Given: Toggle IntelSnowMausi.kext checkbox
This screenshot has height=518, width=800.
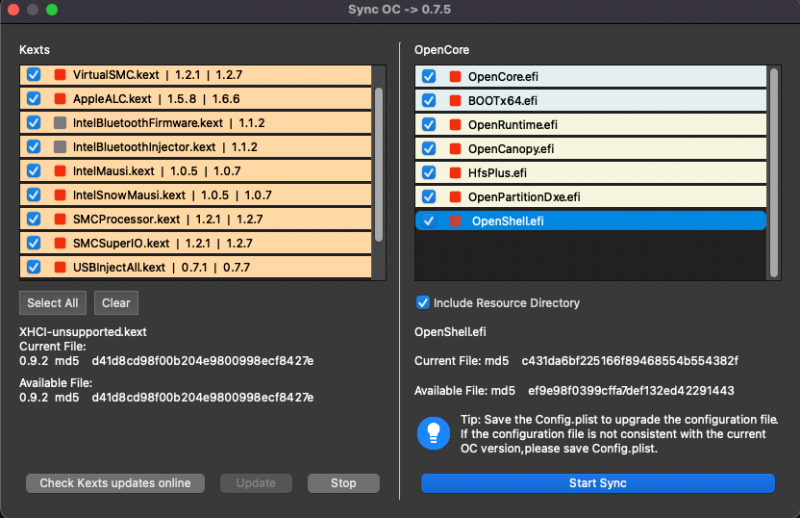Looking at the screenshot, I should click(34, 195).
